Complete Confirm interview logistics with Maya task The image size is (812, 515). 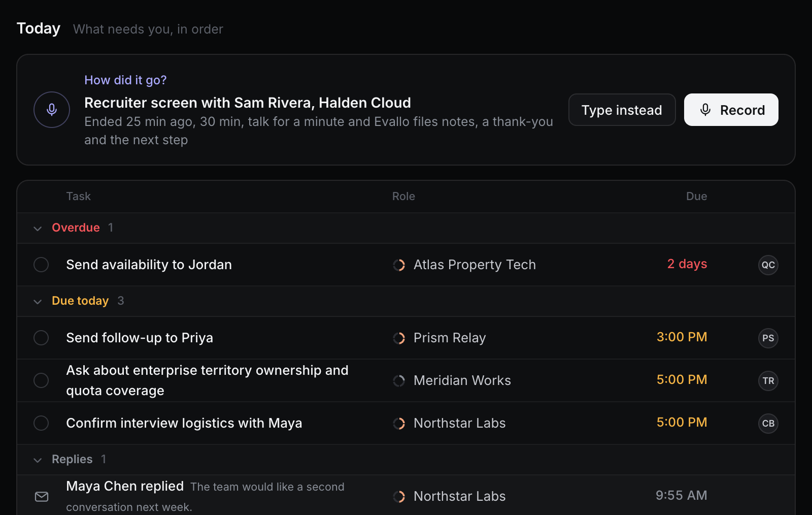point(41,423)
